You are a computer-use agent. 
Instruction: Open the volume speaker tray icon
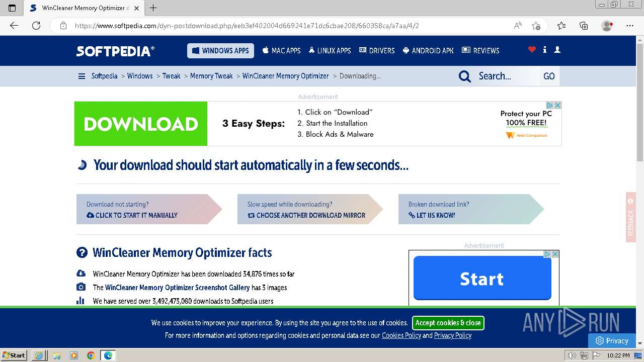[x=572, y=355]
